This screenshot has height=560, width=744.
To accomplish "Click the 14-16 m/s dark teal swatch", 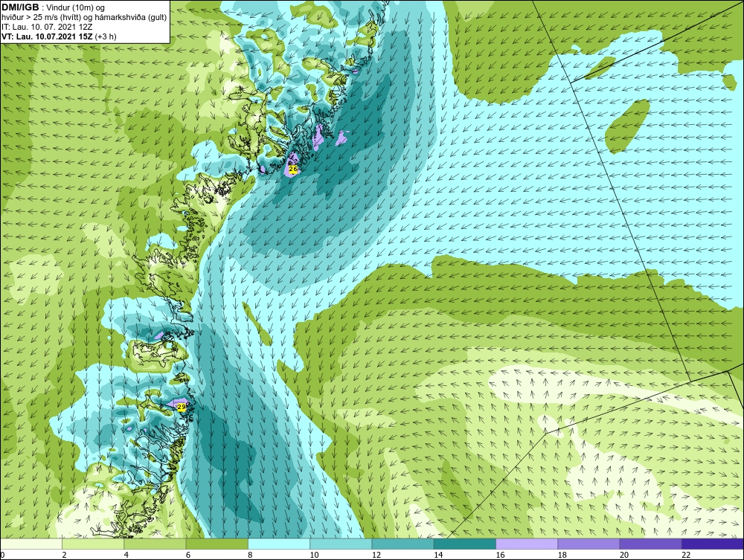I will pos(465,544).
